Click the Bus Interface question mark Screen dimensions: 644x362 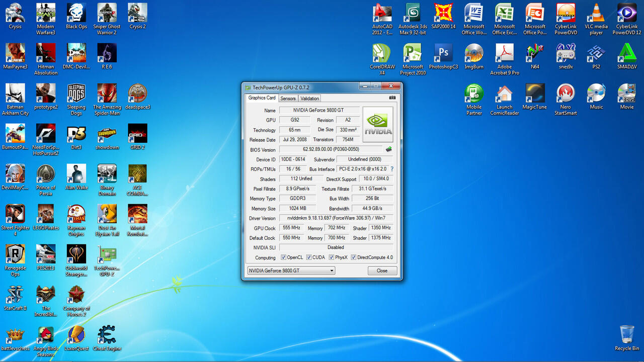pos(392,169)
